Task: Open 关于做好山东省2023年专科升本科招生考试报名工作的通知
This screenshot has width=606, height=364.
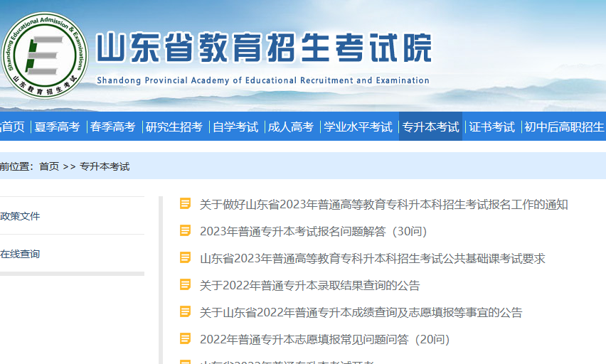Action: (384, 204)
